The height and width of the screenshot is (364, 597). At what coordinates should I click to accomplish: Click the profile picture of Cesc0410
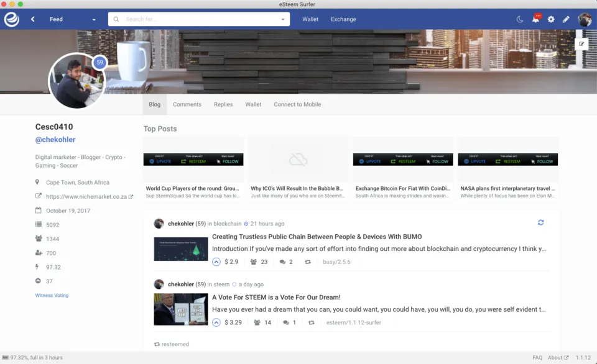(76, 81)
